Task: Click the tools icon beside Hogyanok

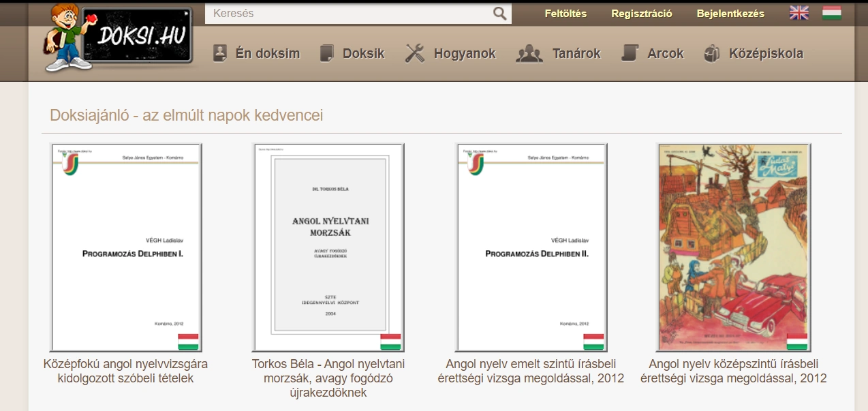Action: 414,53
